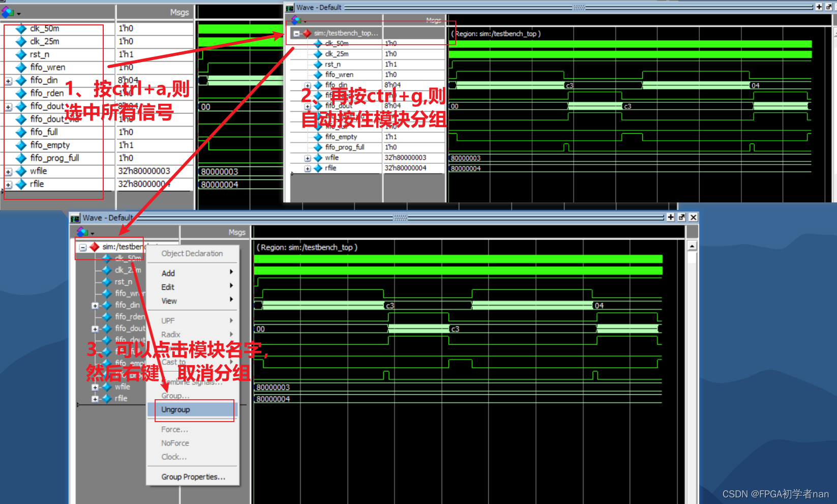Undock bottom Wave window with dock icon
Screen dimensions: 837x504
[x=681, y=217]
